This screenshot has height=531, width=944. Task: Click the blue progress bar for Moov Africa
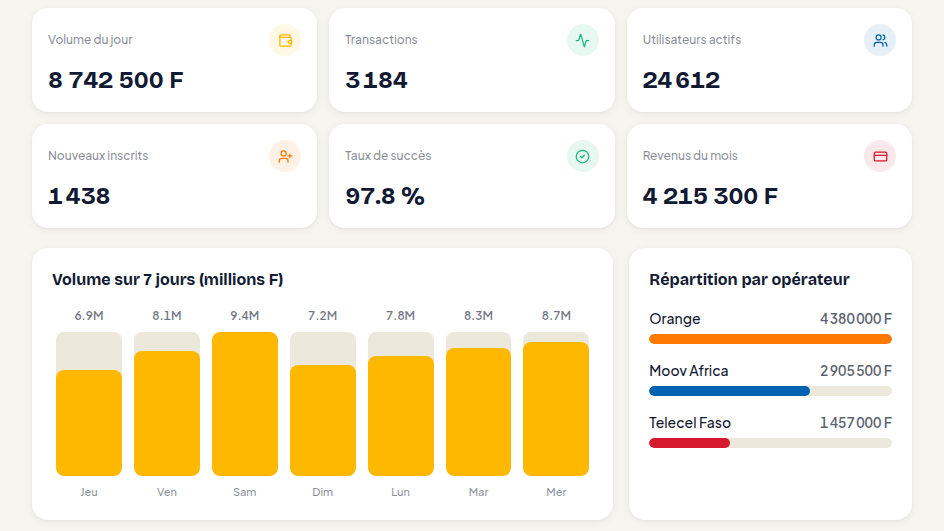[729, 391]
